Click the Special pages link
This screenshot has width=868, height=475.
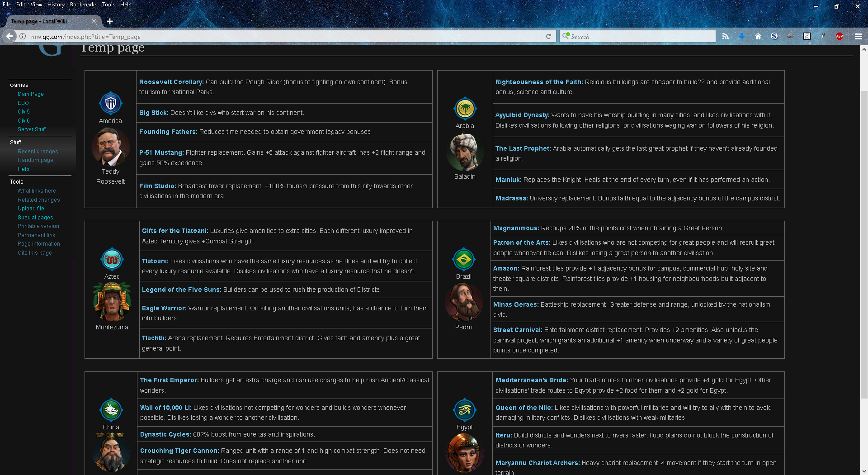tap(35, 218)
